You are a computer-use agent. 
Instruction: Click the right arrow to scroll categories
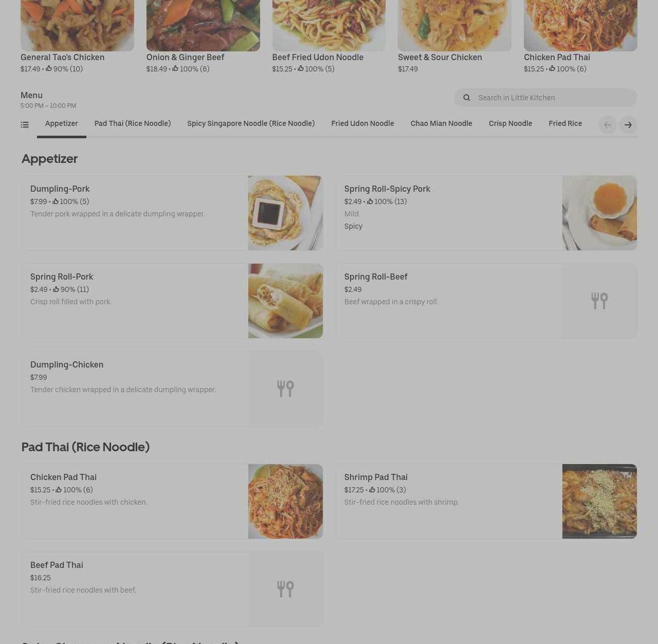(x=628, y=125)
